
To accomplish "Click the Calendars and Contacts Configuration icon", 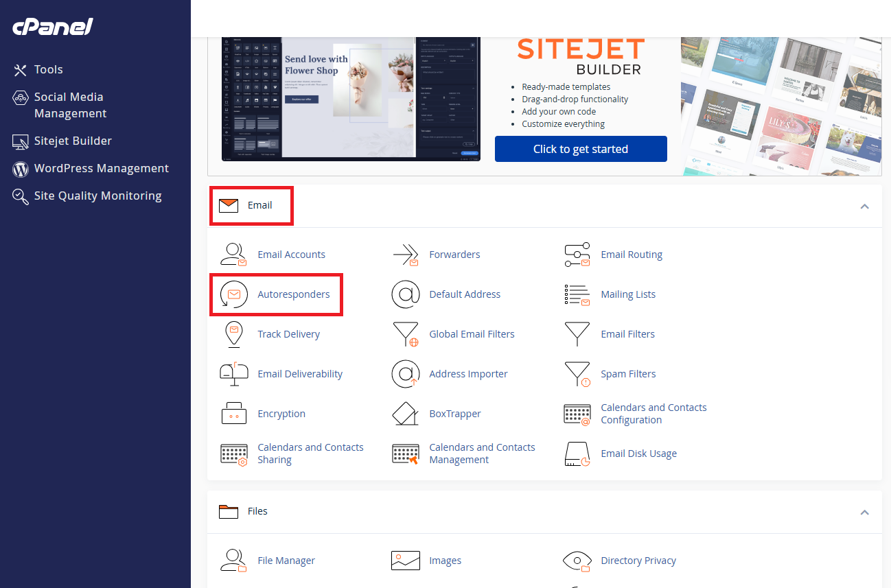I will point(577,414).
